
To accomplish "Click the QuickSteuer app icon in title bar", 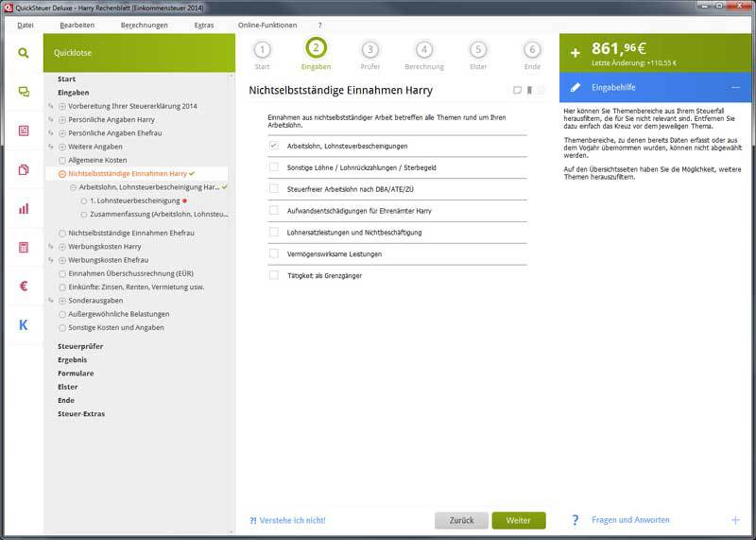I will point(8,8).
